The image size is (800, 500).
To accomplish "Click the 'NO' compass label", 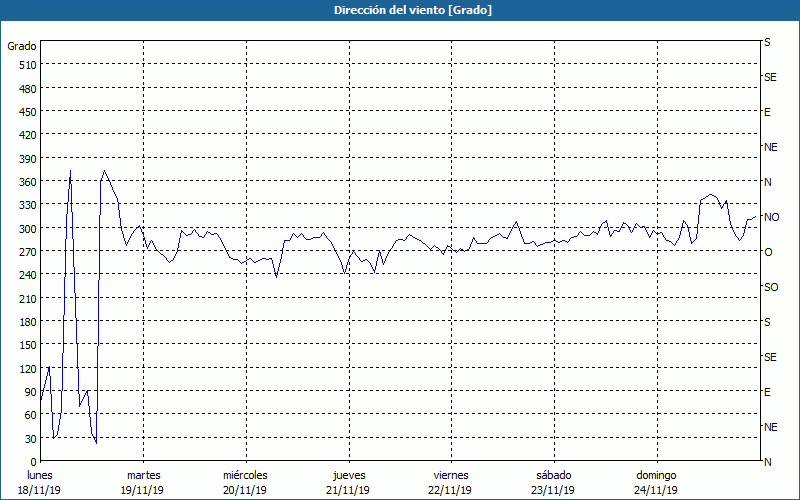I will 771,217.
